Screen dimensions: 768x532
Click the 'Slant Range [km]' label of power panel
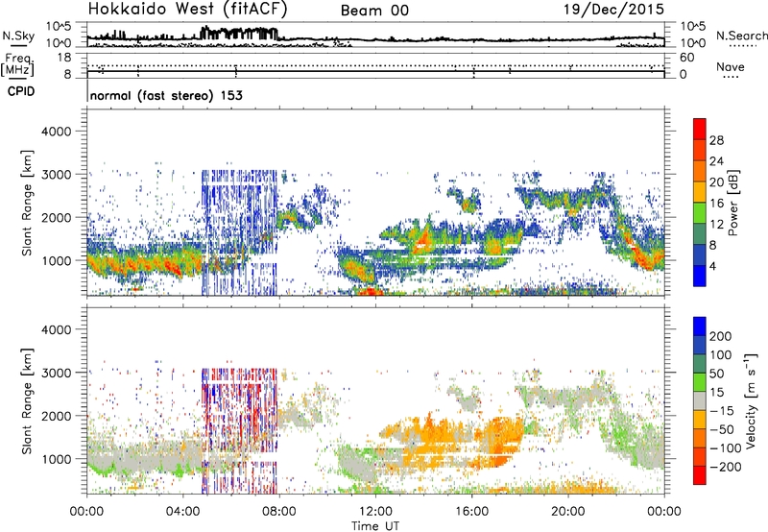[x=27, y=203]
